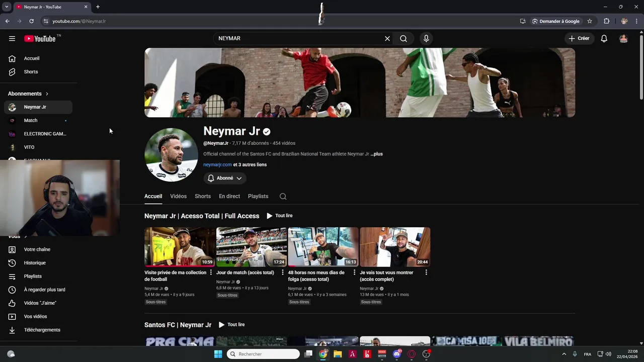This screenshot has width=644, height=362.
Task: Switch to the Shorts channel tab
Action: click(203, 196)
